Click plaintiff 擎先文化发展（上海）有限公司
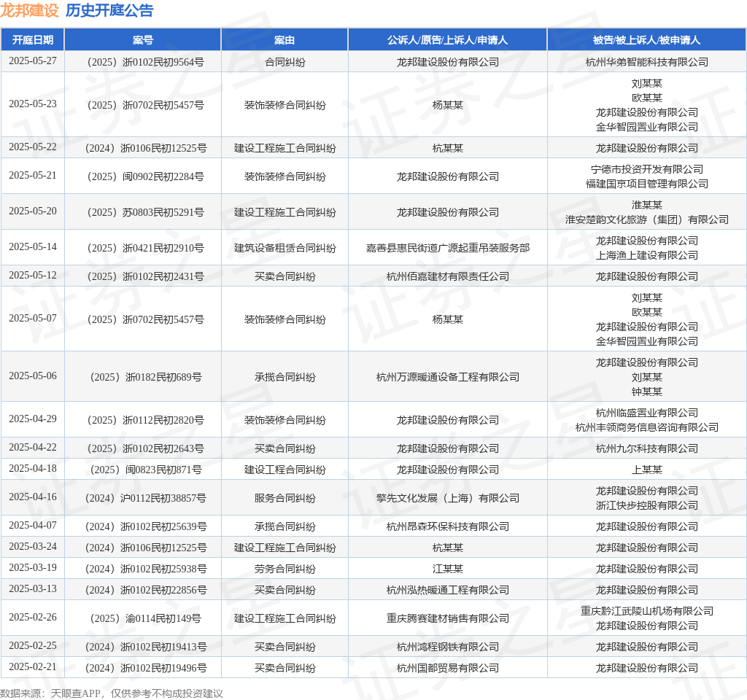Viewport: 747px width, 700px height. point(447,498)
